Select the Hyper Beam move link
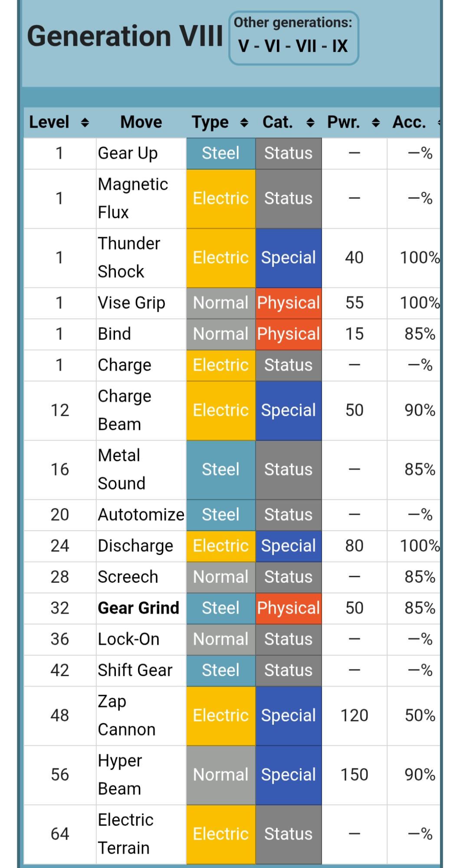Image resolution: width=460 pixels, height=868 pixels. [120, 774]
